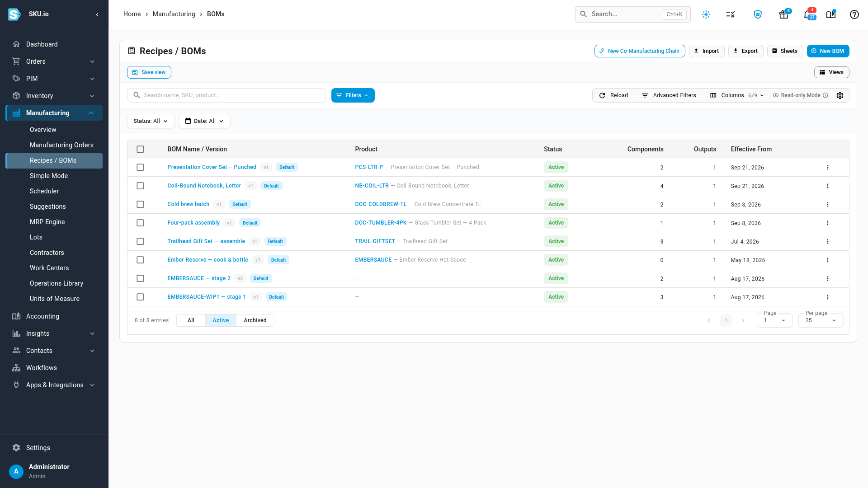Open the checklist tasks icon in the header
Image resolution: width=868 pixels, height=488 pixels.
(x=731, y=14)
